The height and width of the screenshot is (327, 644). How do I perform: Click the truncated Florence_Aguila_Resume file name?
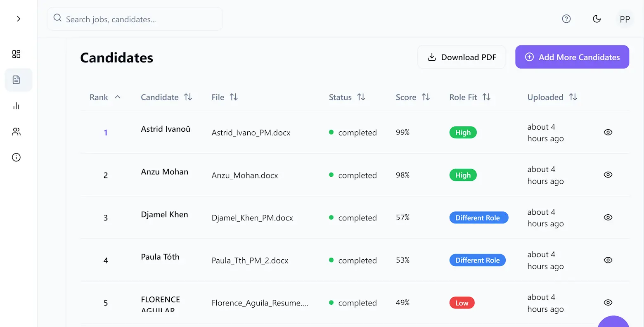pyautogui.click(x=260, y=303)
